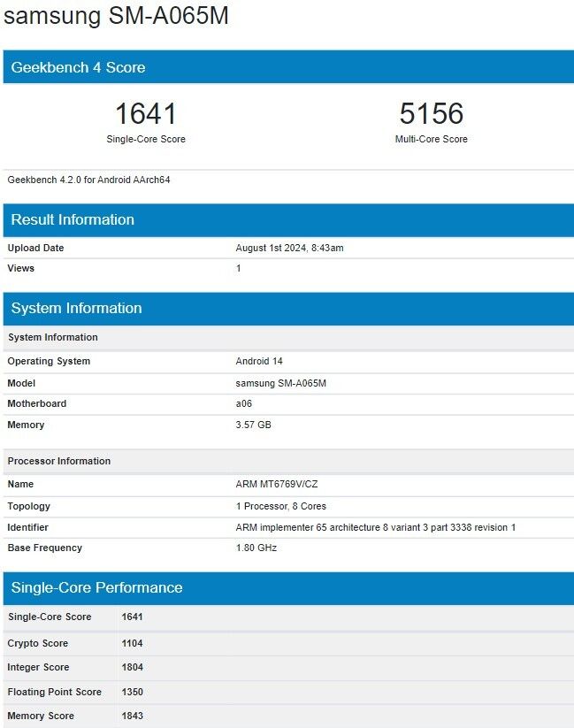Select model value 'samsung SM-A065M' in table
574x728 pixels.
[x=281, y=383]
